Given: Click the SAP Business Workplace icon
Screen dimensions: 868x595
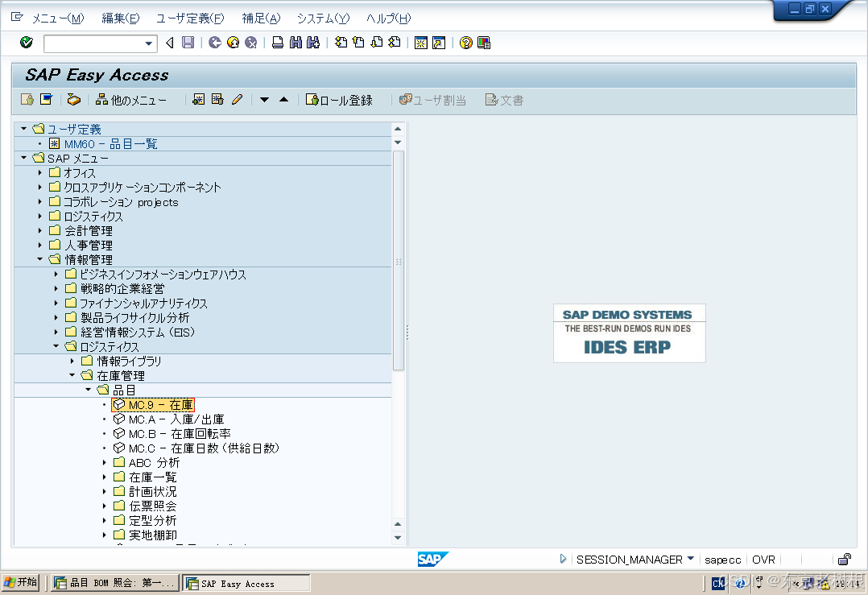Looking at the screenshot, I should 73,100.
